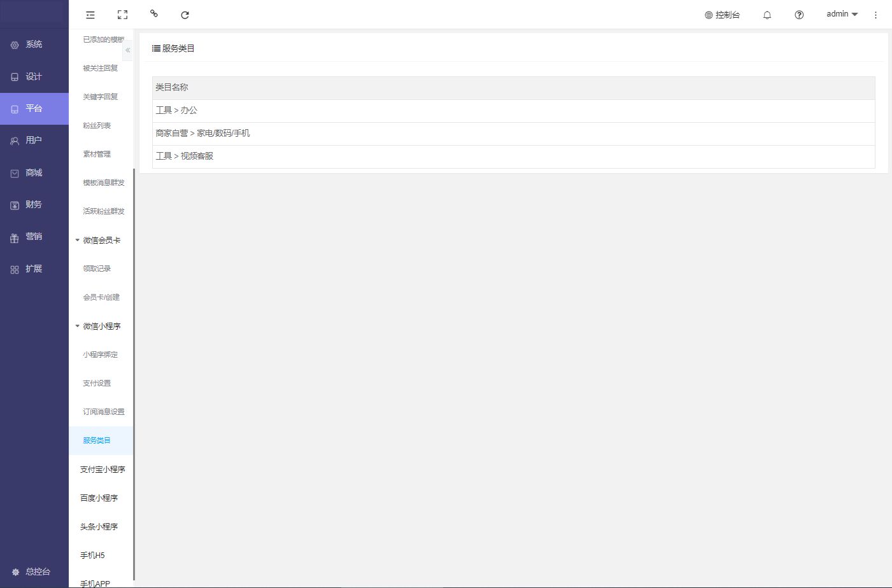Open the admin user dropdown
This screenshot has height=588, width=892.
pyautogui.click(x=842, y=14)
